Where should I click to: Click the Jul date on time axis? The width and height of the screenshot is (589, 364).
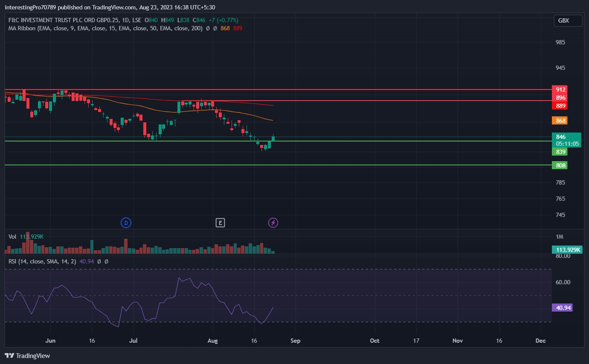(x=133, y=341)
